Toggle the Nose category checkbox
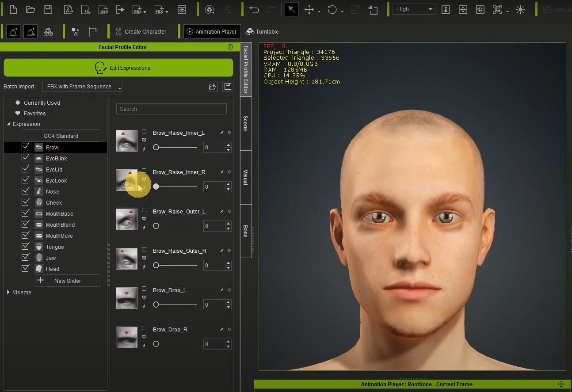Image resolution: width=572 pixels, height=392 pixels. 25,191
